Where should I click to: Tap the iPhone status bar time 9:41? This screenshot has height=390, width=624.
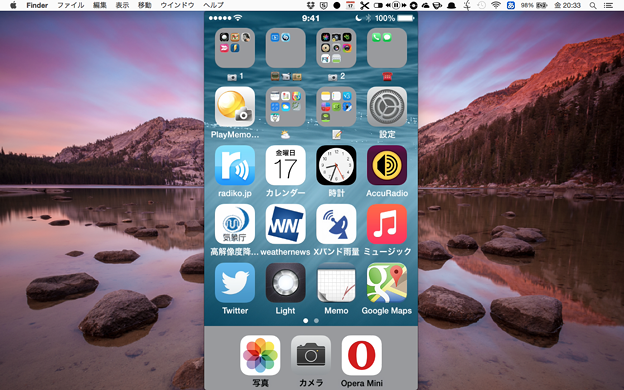pyautogui.click(x=310, y=18)
